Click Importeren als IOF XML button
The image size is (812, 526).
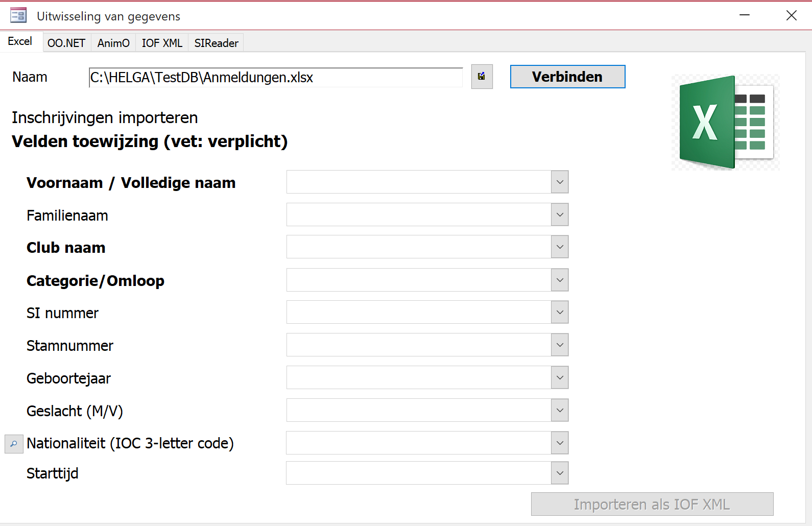652,504
